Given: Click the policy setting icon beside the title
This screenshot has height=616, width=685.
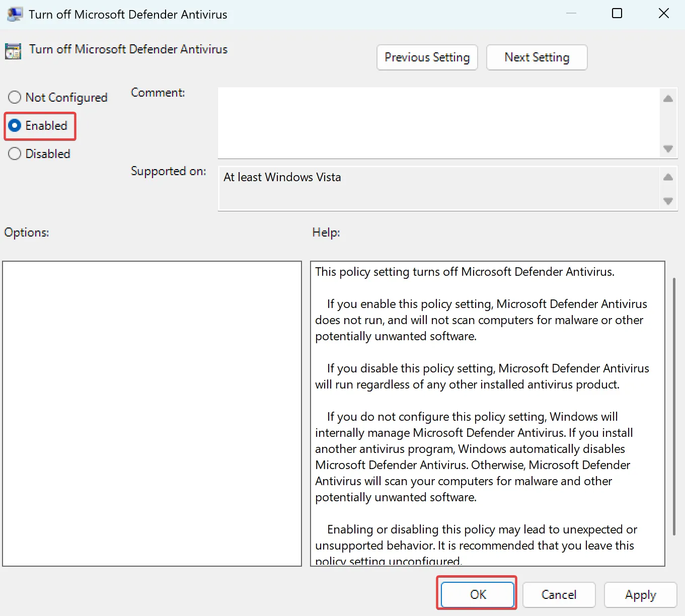Looking at the screenshot, I should [x=13, y=51].
